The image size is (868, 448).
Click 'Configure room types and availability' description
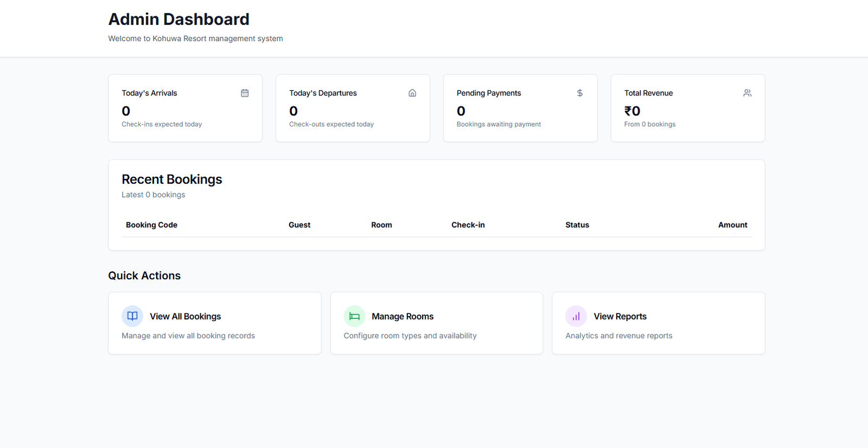410,336
